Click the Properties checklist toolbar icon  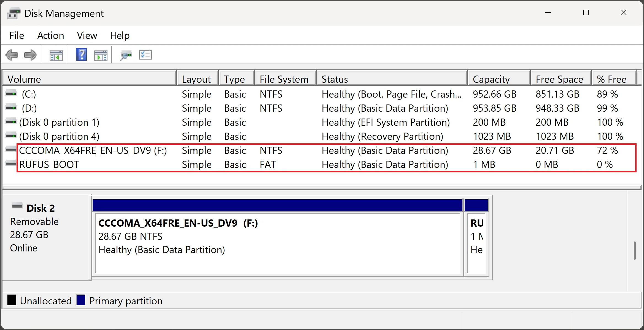point(145,55)
